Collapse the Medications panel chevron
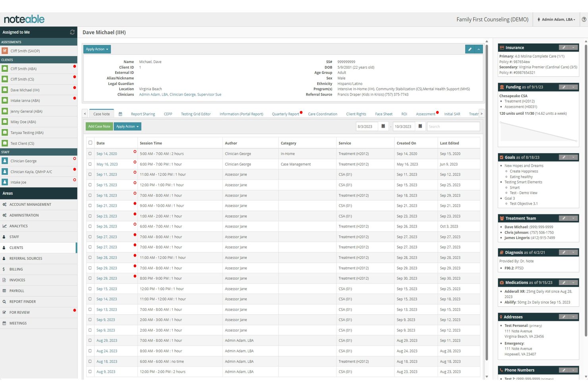Screen dimensions: 588x392 [573, 283]
